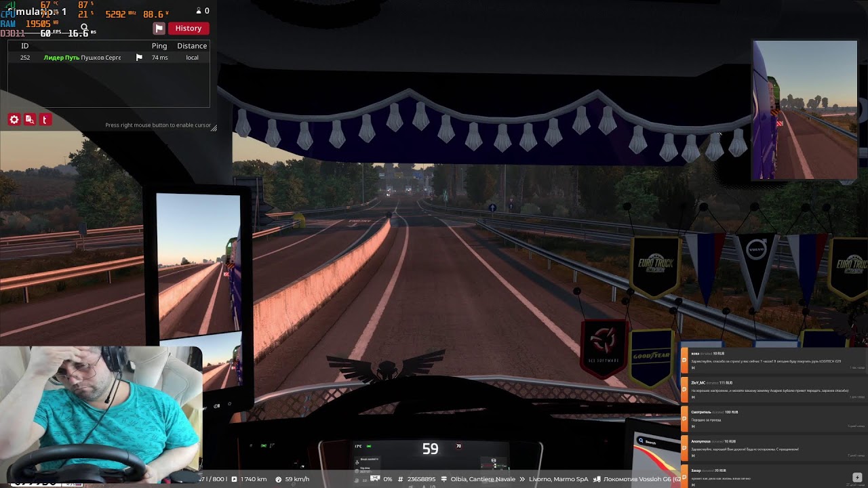Click the 20 RUB donation message
Viewport: 868px width, 488px height.
(x=773, y=476)
